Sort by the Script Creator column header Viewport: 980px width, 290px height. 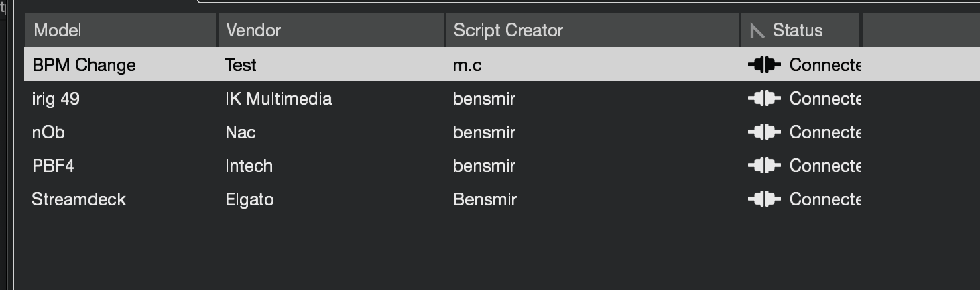point(508,30)
